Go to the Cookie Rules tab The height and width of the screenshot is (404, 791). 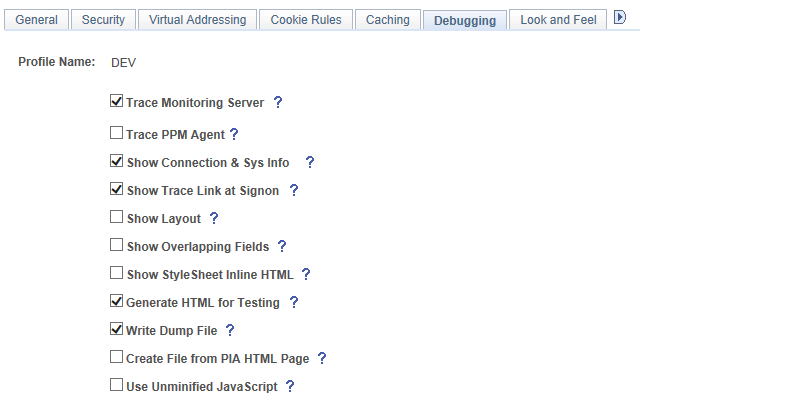pos(305,20)
